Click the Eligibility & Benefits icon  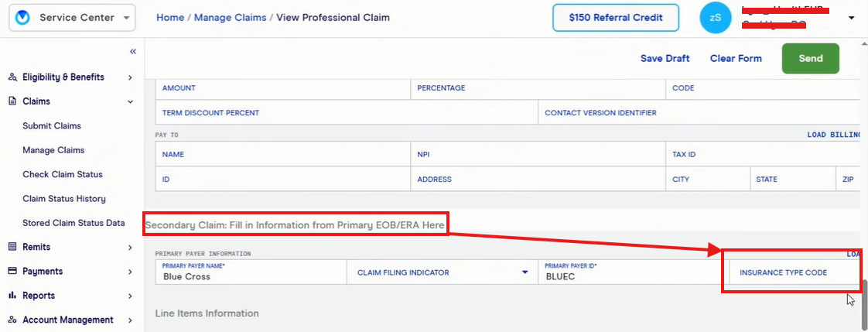12,77
